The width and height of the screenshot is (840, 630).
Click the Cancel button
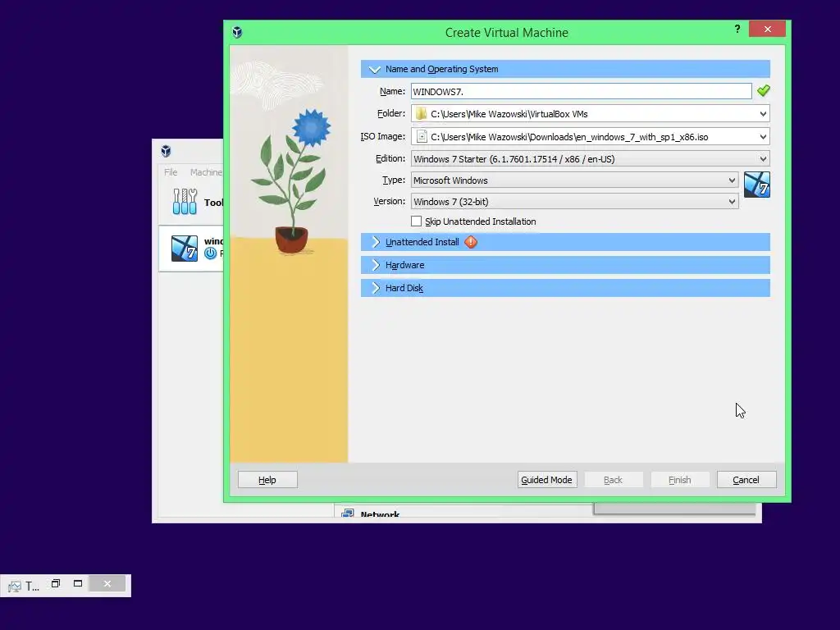[746, 480]
